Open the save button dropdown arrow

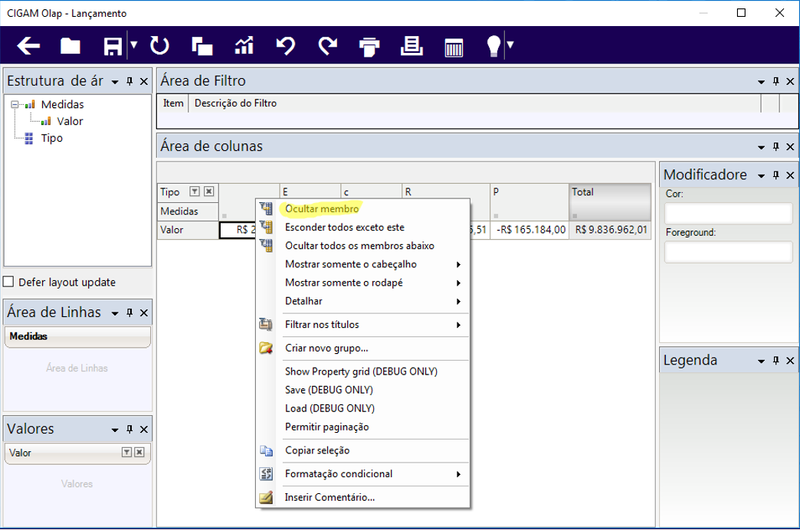click(134, 45)
